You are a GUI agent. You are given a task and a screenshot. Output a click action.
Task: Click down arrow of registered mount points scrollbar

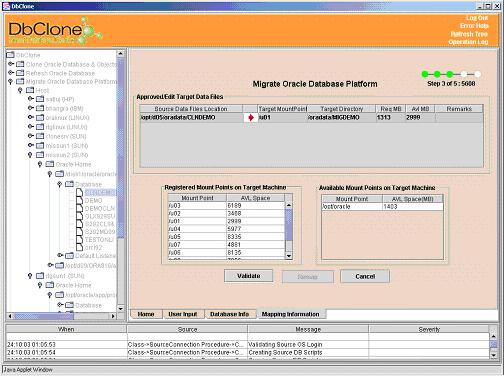click(x=289, y=256)
